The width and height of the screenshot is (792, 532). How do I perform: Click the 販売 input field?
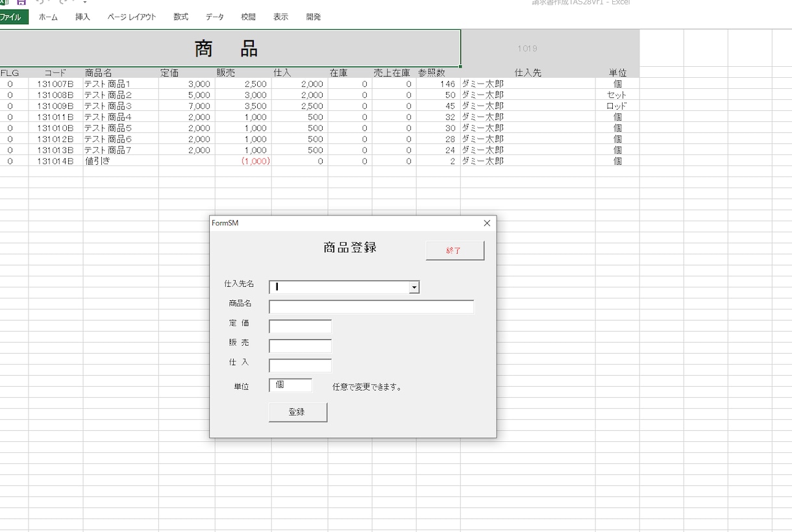click(301, 346)
